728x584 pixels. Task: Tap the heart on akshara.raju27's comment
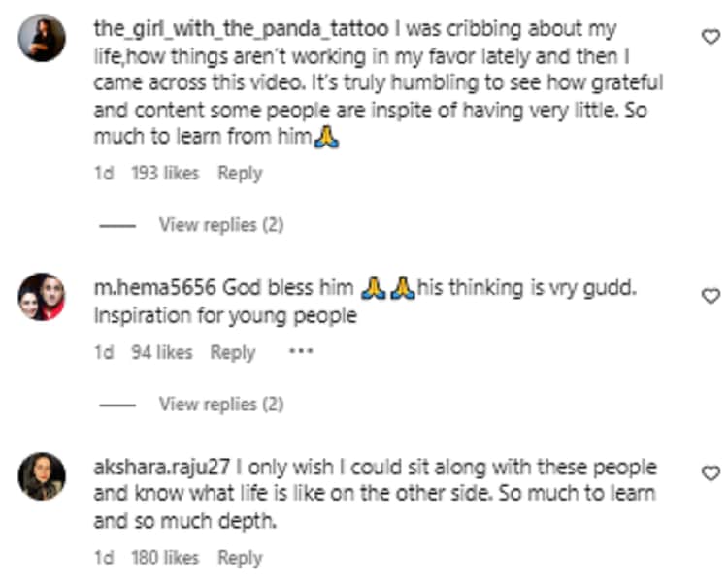point(711,473)
